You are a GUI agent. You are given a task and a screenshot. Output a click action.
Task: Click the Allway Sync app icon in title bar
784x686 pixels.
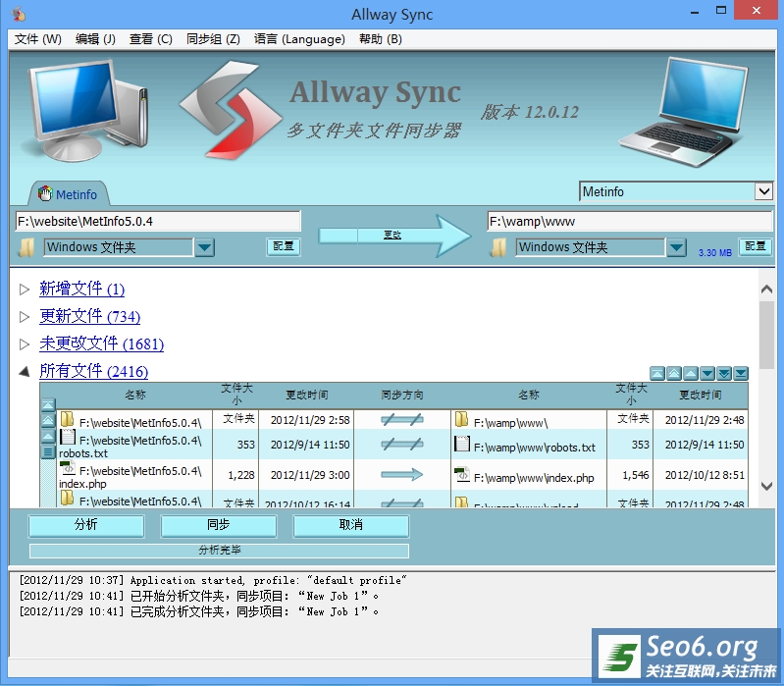tap(18, 14)
